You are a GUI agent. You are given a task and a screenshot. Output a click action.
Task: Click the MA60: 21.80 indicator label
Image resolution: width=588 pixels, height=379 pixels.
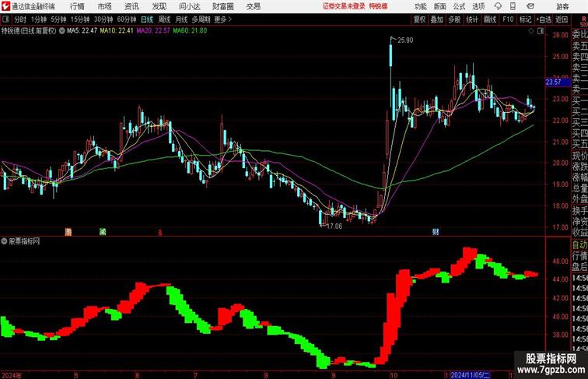coord(190,31)
